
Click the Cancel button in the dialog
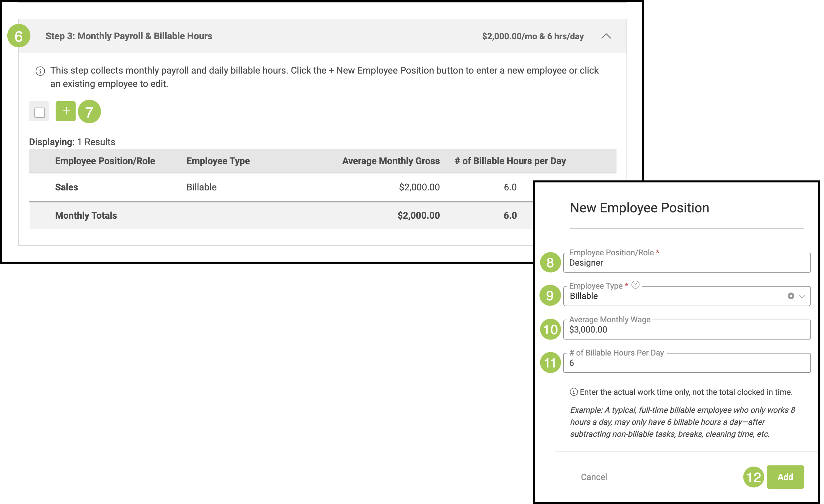point(594,477)
